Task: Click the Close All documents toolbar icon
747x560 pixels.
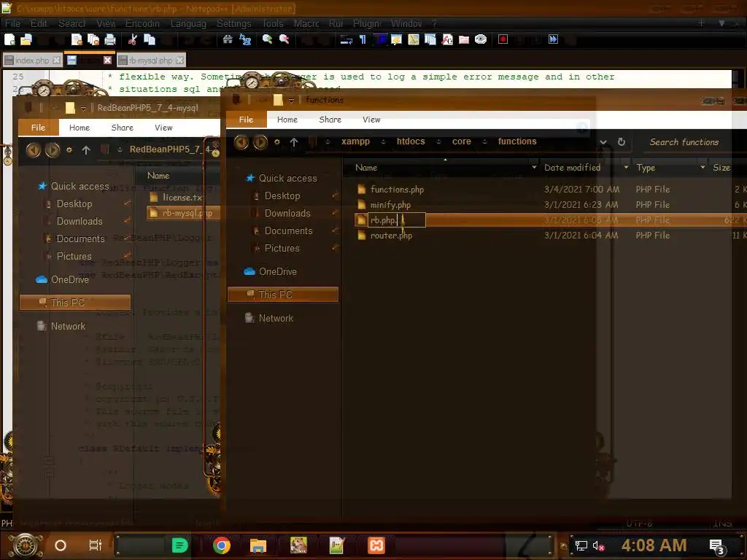Action: tap(93, 39)
